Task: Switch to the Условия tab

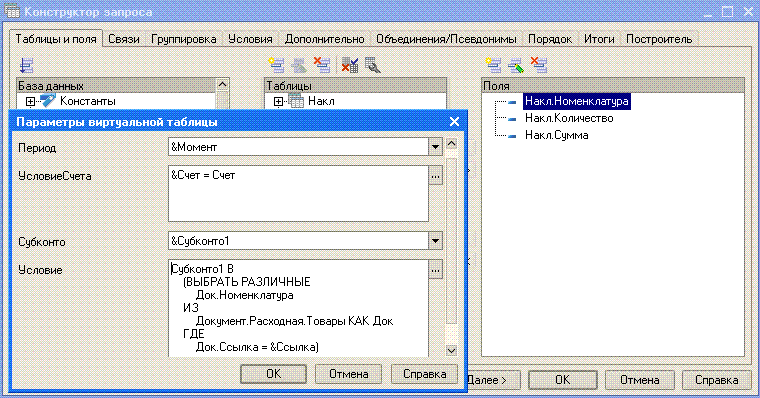Action: pyautogui.click(x=250, y=39)
